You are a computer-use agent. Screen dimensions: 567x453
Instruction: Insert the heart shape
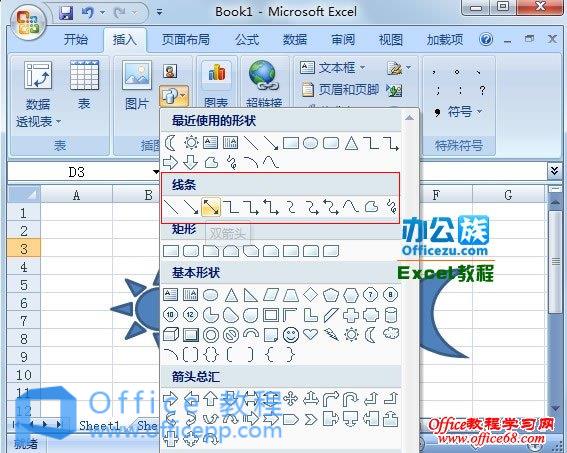(311, 334)
